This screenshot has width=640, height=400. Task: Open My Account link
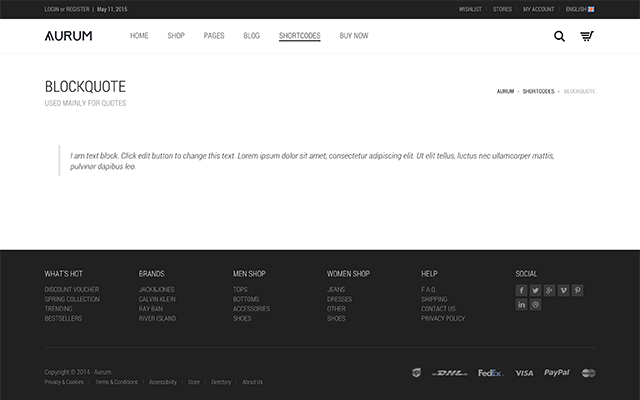(538, 9)
